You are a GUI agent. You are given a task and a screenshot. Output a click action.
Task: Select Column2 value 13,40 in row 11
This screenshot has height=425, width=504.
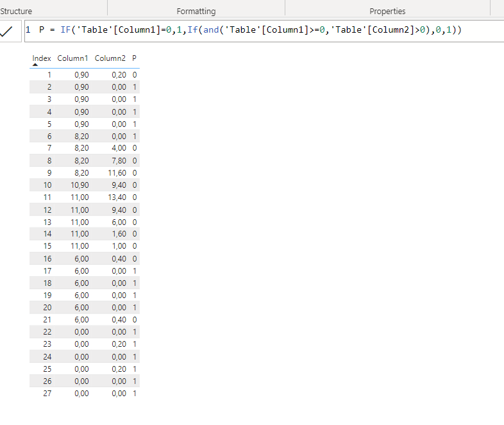click(117, 197)
